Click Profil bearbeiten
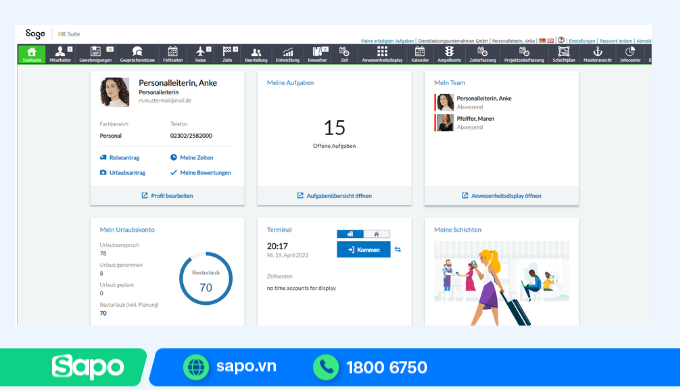 (x=167, y=196)
